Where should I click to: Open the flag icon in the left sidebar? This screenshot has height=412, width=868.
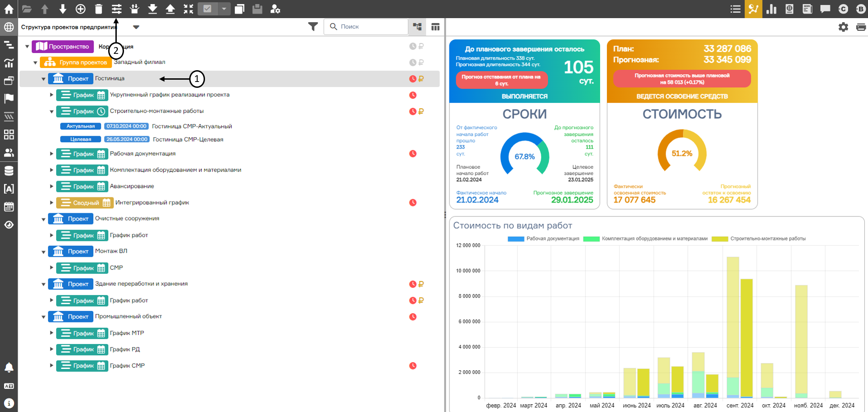tap(9, 98)
